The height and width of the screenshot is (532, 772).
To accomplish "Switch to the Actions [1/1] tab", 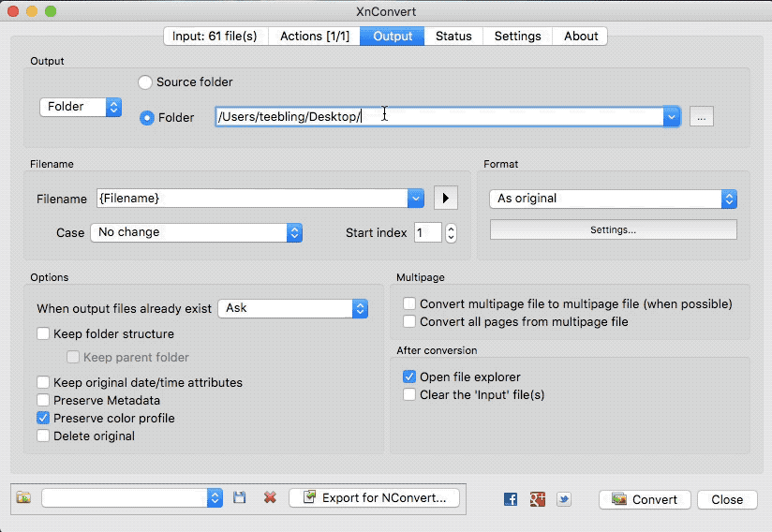I will coord(315,37).
